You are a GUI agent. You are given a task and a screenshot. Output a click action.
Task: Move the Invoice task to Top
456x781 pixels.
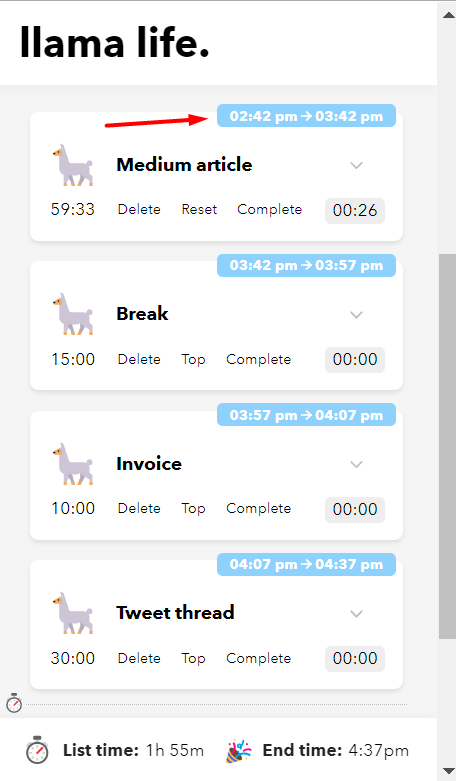[x=193, y=509]
